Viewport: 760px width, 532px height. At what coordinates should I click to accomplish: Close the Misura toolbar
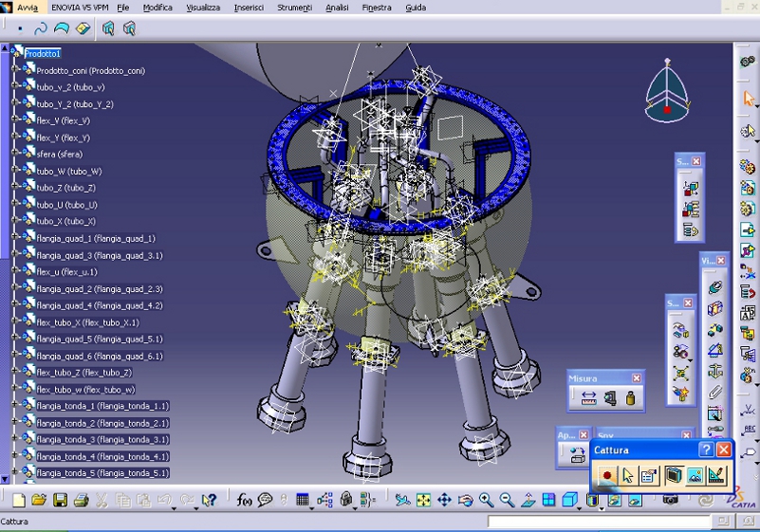pyautogui.click(x=637, y=378)
